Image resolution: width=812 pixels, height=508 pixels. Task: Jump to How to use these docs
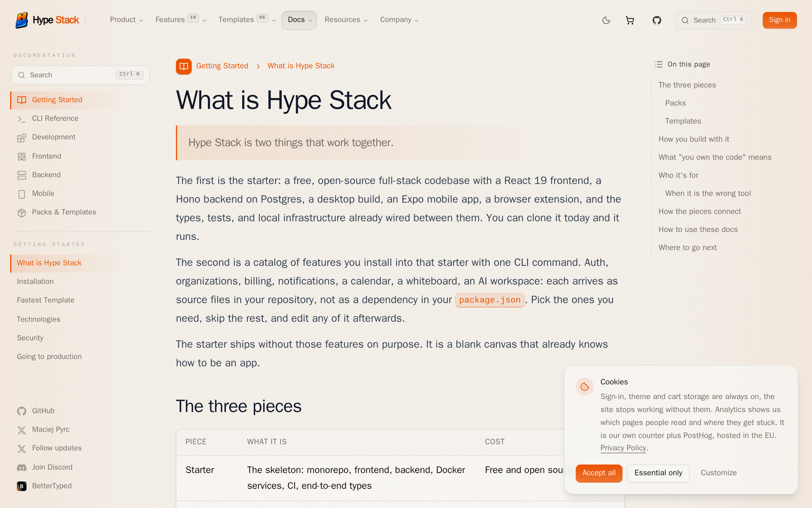(698, 229)
